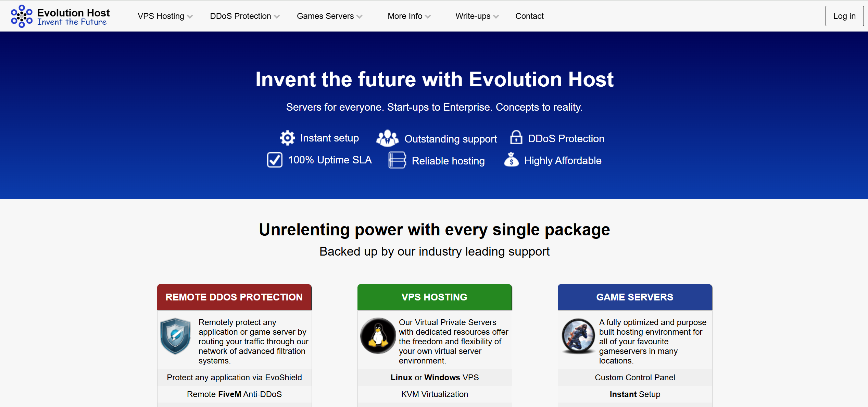Click 'KVM Virtualization' row
This screenshot has width=868, height=407.
click(x=435, y=394)
